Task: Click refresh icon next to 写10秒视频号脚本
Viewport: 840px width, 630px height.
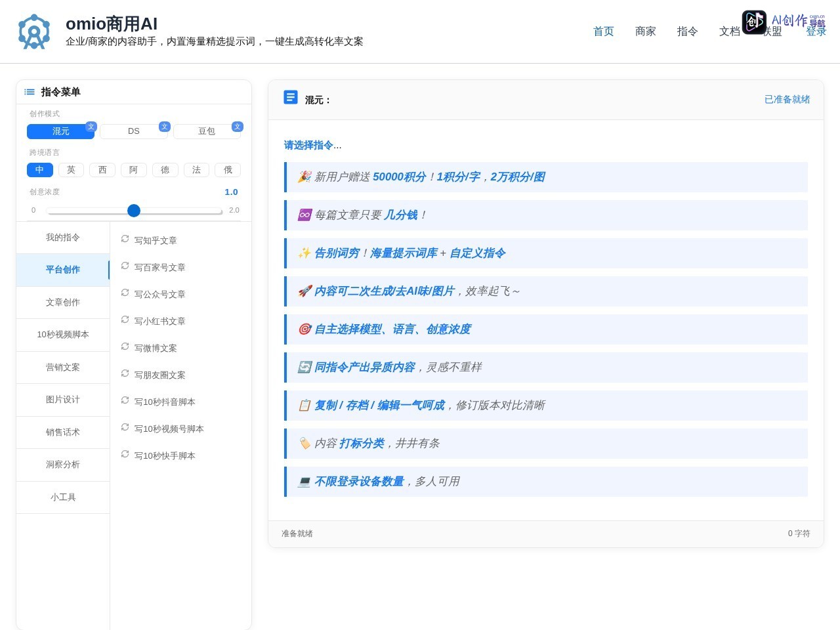Action: pyautogui.click(x=125, y=427)
